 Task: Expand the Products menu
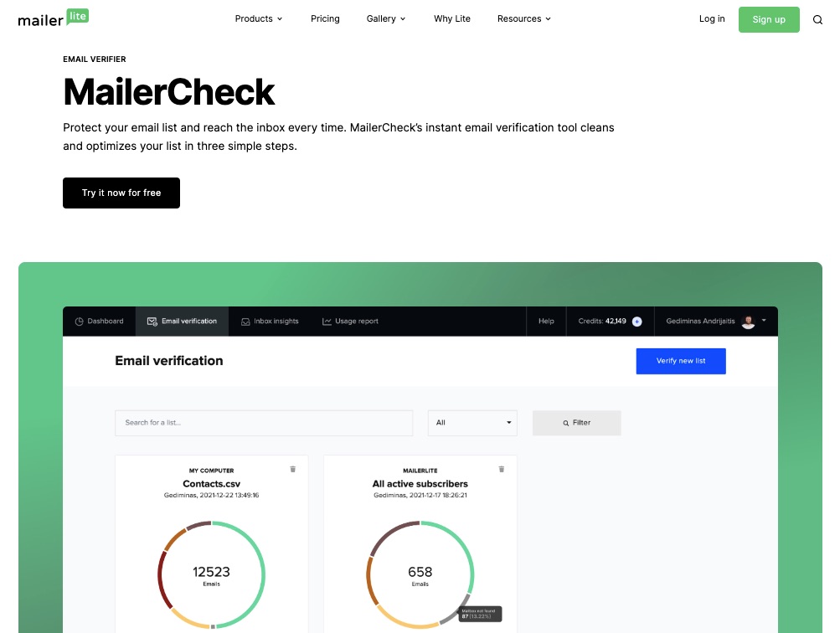click(259, 18)
